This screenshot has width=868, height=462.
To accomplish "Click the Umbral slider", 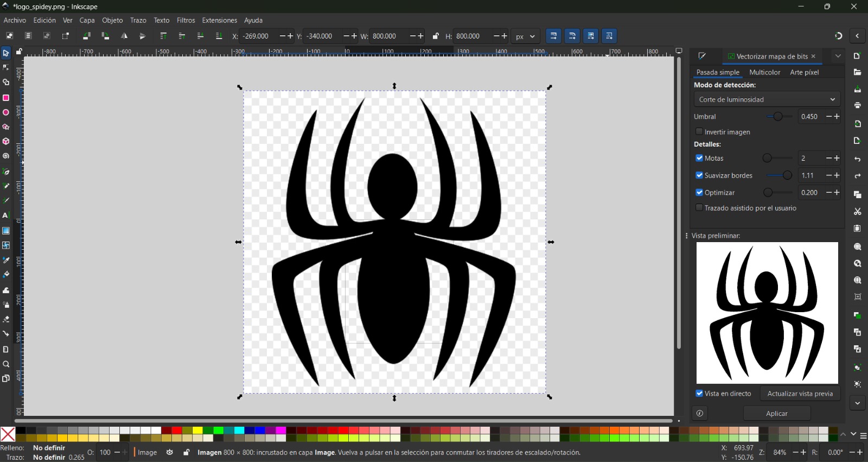I will (x=780, y=117).
